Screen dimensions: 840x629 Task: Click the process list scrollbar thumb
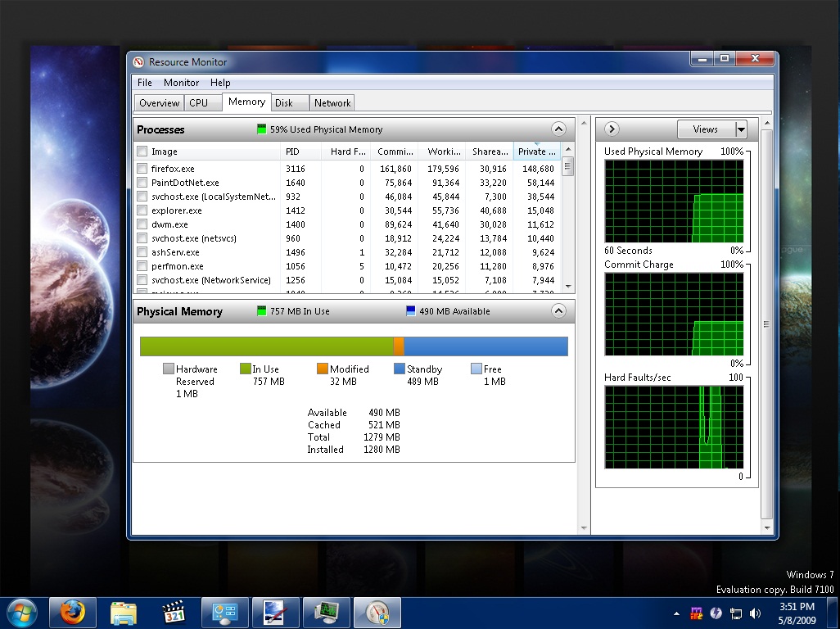click(568, 166)
